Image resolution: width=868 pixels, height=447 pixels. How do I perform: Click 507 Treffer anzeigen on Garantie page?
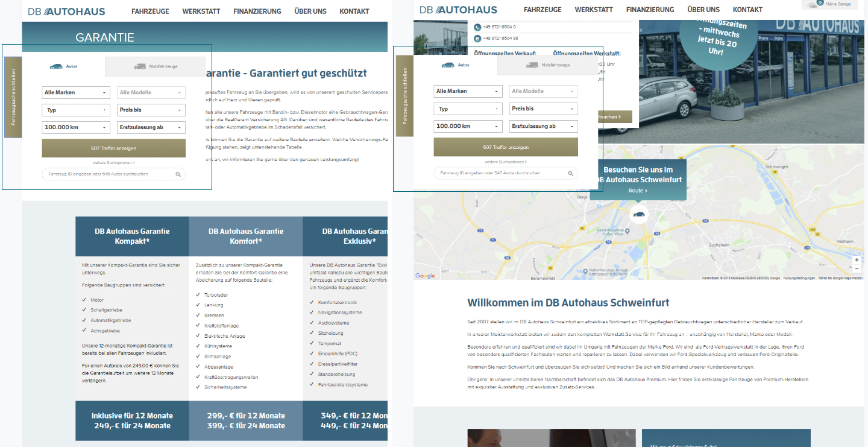point(113,148)
